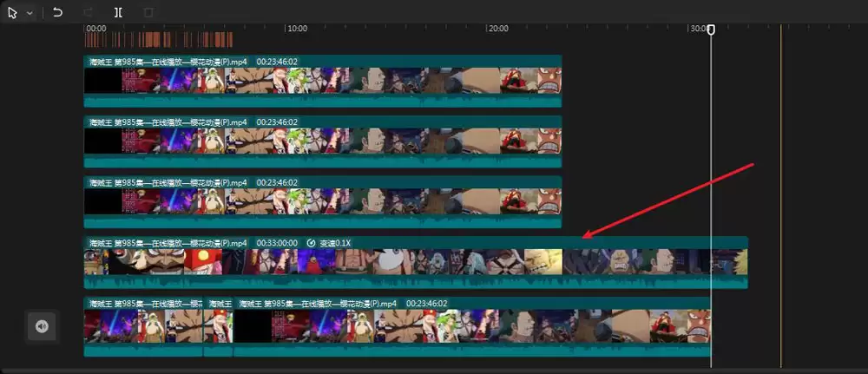The width and height of the screenshot is (868, 374).
Task: Click the greyed-out redo arrow
Action: click(88, 12)
